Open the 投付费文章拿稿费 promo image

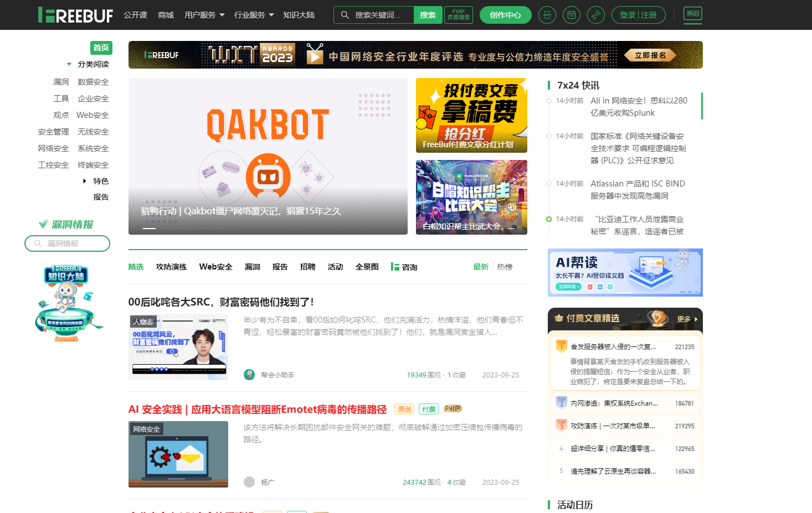[x=471, y=115]
